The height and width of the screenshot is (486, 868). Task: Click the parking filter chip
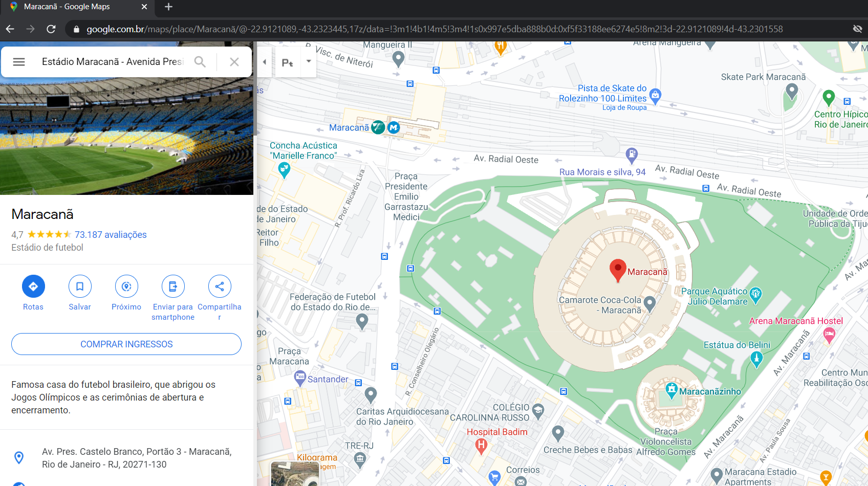(288, 62)
